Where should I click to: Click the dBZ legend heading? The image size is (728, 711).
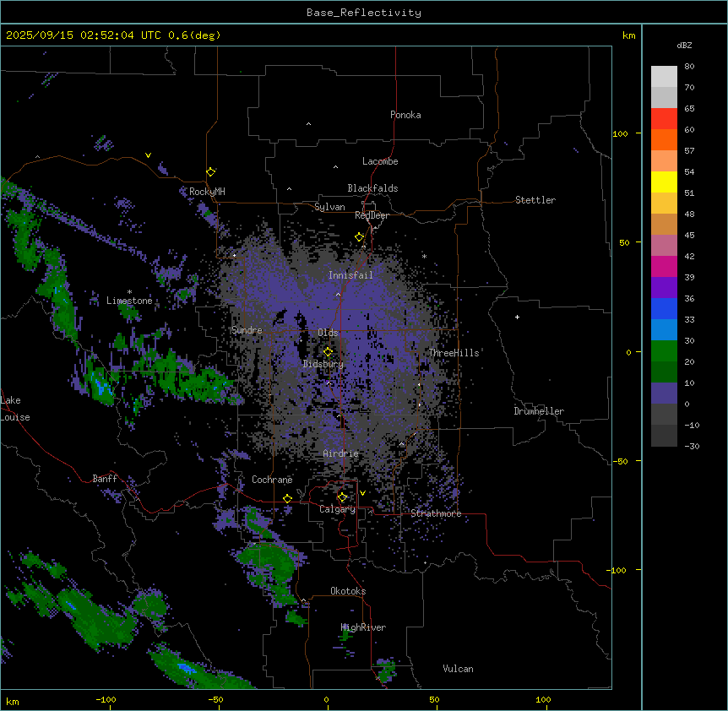coord(684,45)
